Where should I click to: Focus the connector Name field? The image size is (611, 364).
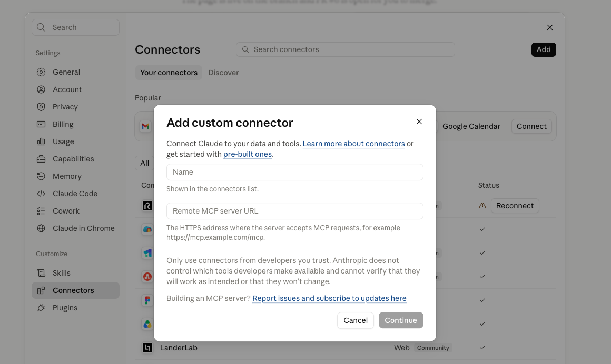point(295,172)
